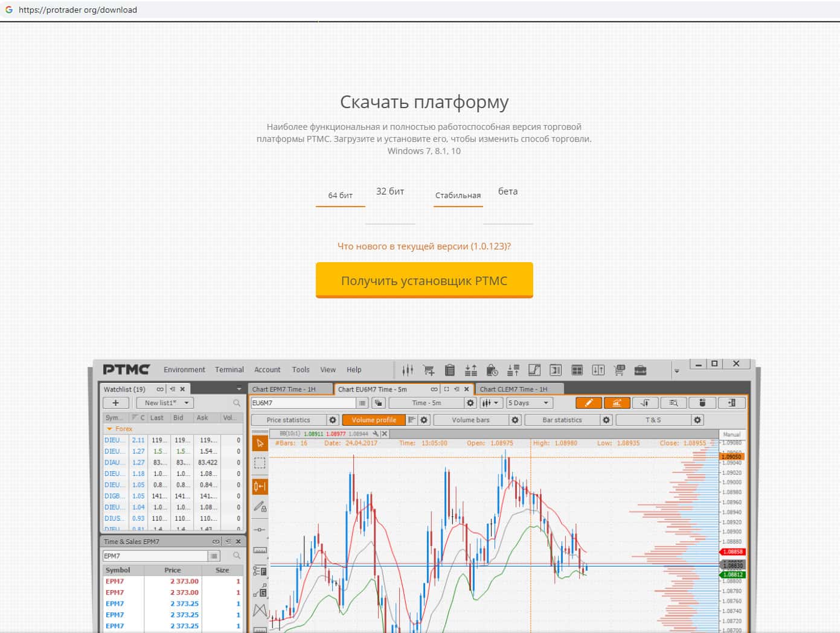840x633 pixels.
Task: Click search icon in Time & Sales panel
Action: (x=237, y=556)
